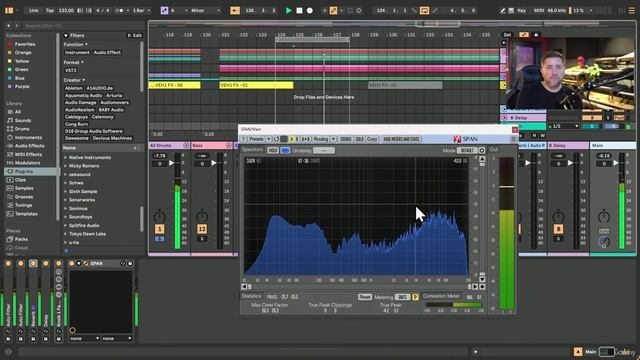This screenshot has width=640, height=360.
Task: Expand the Sonarworks plug-in folder
Action: pos(66,200)
